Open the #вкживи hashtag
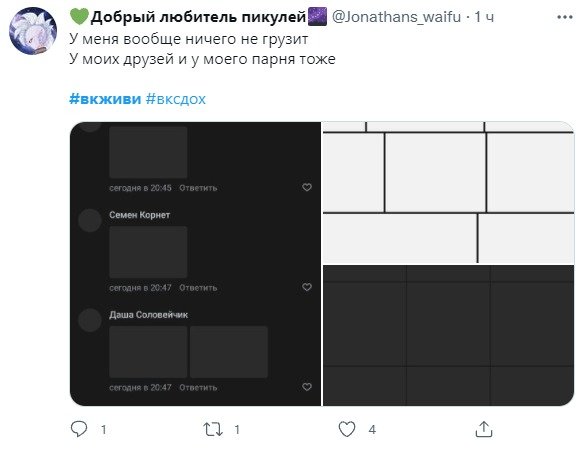The image size is (583, 449). click(x=105, y=99)
